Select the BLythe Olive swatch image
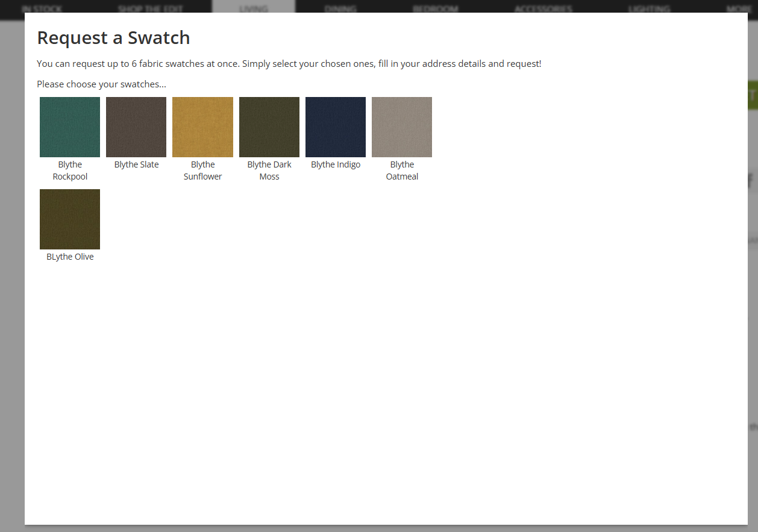This screenshot has width=758, height=532. 70,219
